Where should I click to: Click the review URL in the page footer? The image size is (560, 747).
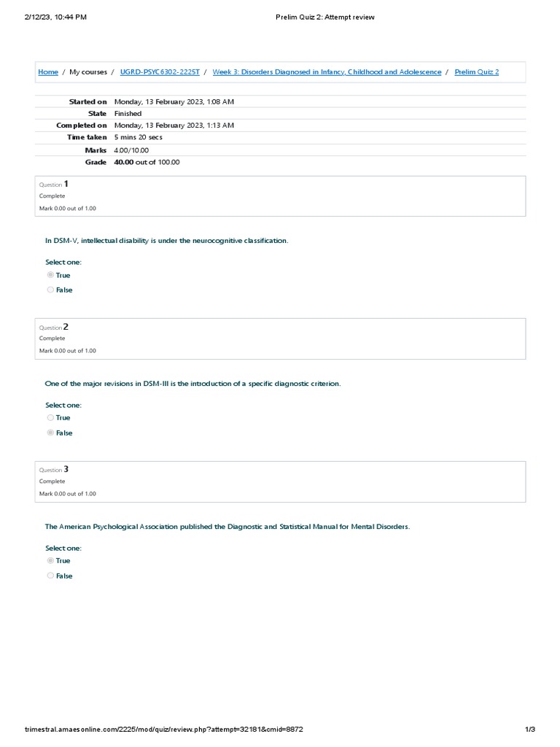164,729
